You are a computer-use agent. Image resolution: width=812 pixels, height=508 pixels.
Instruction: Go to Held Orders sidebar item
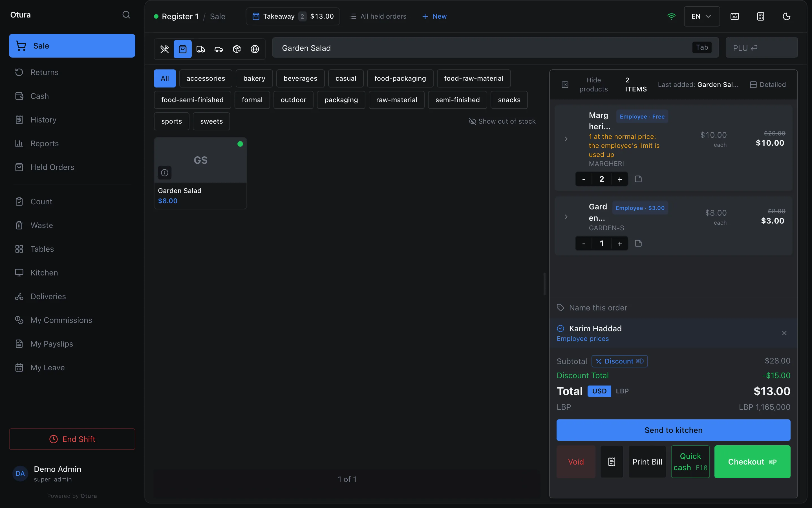[x=72, y=167]
